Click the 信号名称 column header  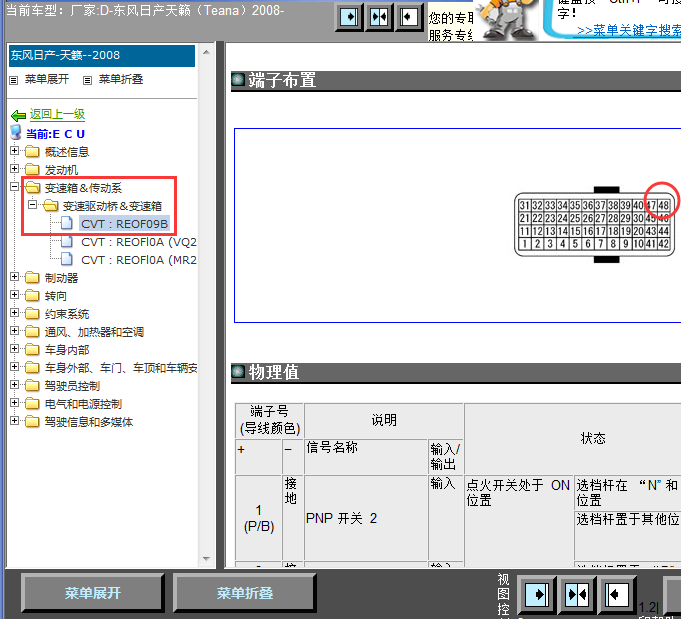[x=366, y=457]
